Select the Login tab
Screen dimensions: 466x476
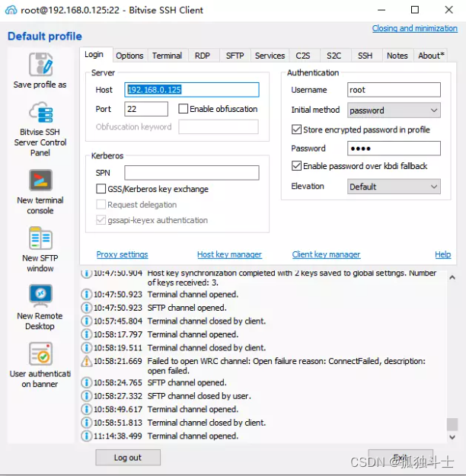94,55
